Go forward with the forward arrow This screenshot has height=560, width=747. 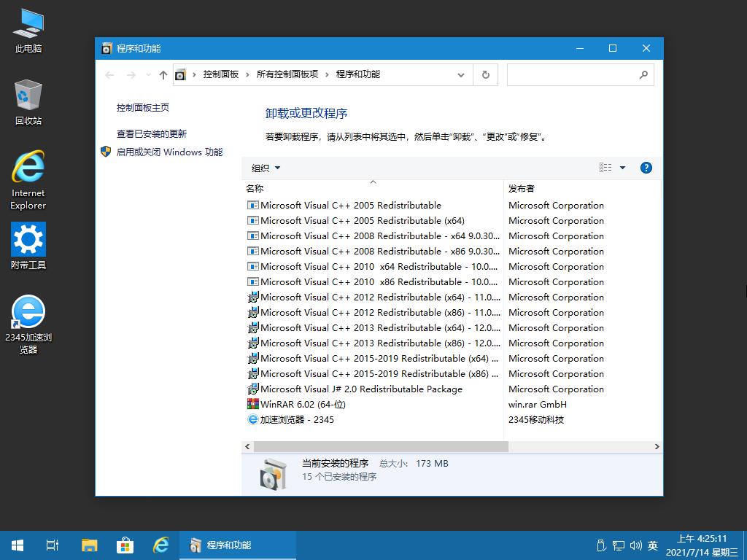[131, 75]
